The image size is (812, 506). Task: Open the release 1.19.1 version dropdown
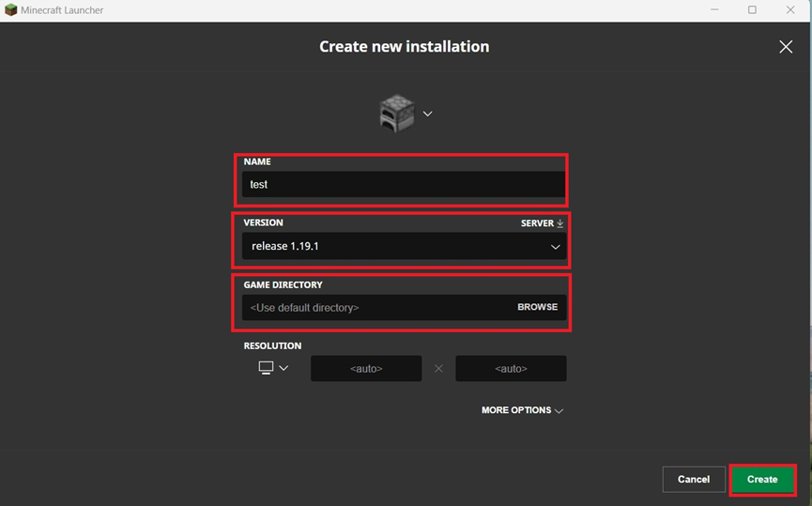click(x=404, y=246)
